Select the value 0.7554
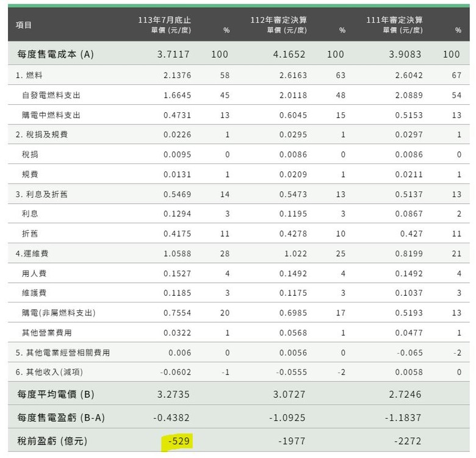This screenshot has height=458, width=476. click(178, 313)
